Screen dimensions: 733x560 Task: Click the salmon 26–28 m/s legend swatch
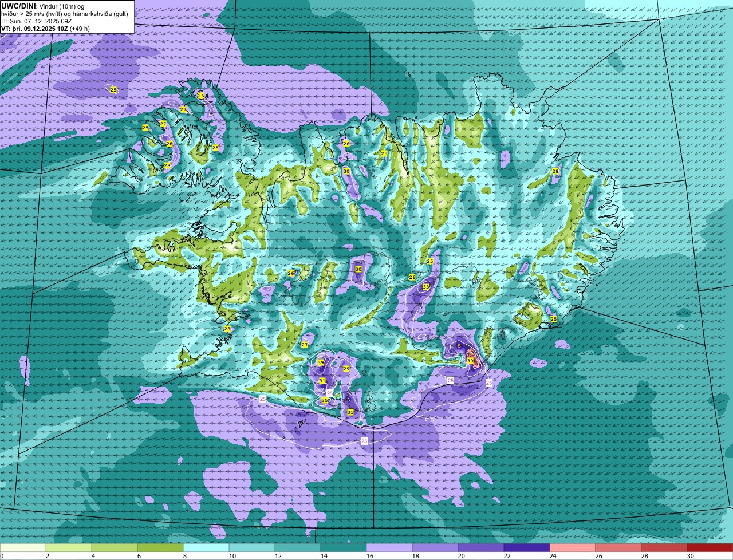[x=618, y=547]
